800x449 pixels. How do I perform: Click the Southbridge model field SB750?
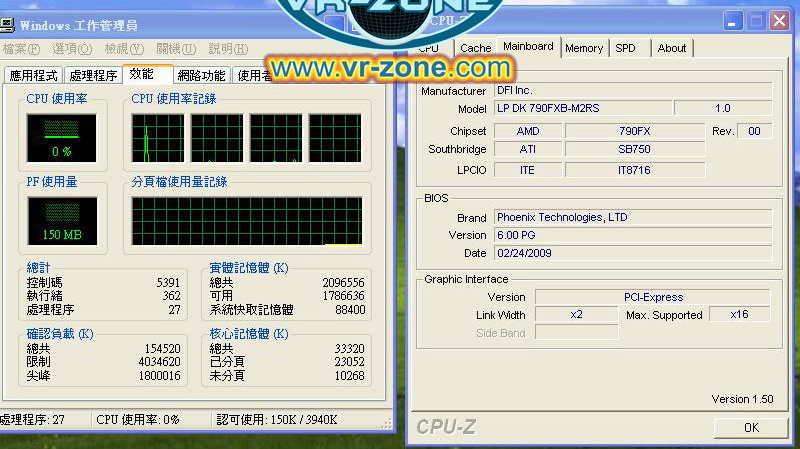pyautogui.click(x=635, y=149)
